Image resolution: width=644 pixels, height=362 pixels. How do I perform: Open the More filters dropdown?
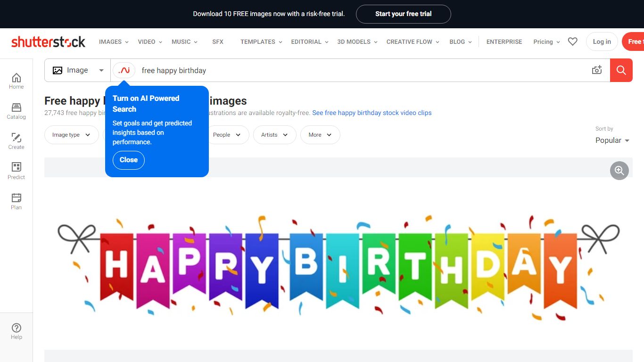tap(320, 135)
